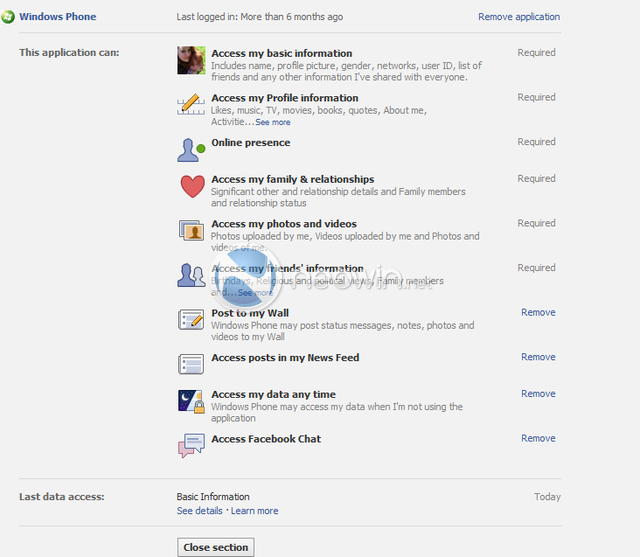Remove the Post to my Wall permission
Viewport: 640px width, 557px height.
(538, 313)
